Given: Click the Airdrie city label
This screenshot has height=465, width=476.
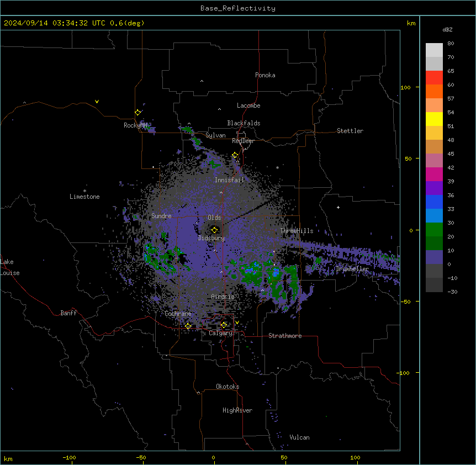Looking at the screenshot, I should (x=223, y=297).
